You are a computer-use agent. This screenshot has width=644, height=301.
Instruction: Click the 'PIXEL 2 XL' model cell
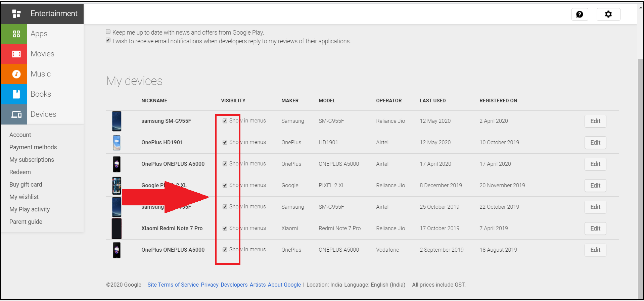(332, 185)
